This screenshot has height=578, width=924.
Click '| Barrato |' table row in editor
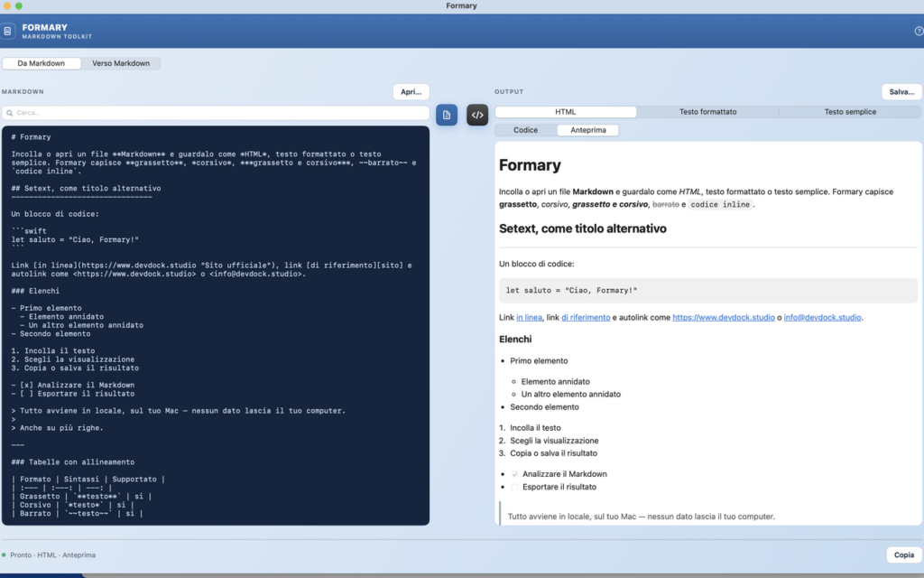[78, 513]
